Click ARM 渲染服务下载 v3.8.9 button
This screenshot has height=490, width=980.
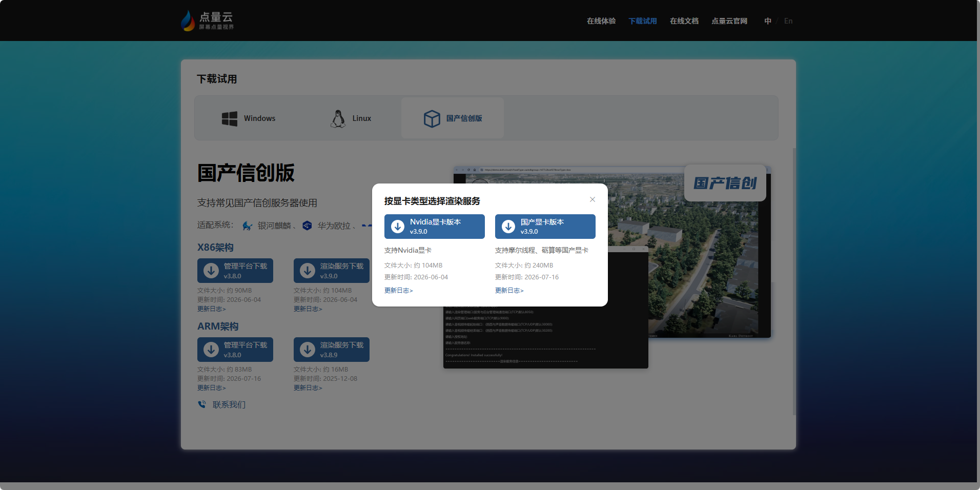332,350
